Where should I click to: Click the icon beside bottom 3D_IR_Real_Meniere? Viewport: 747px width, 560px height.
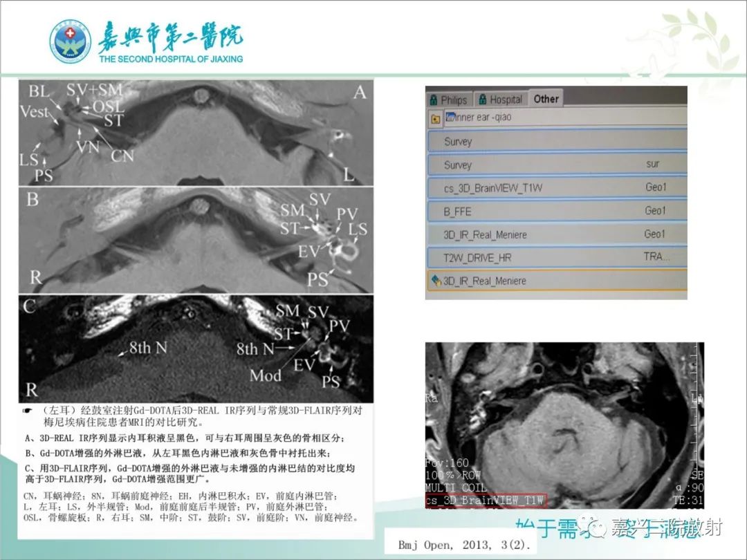[436, 281]
